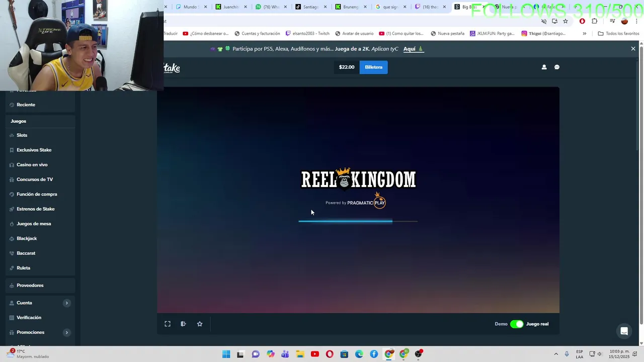Open OBS Studio from taskbar

418,354
